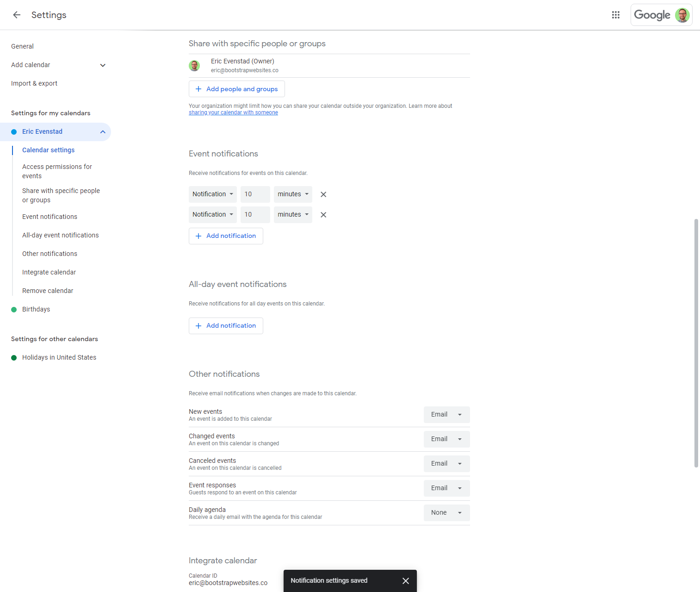Select Remove calendar in sidebar
Screen dimensions: 700x592
[x=48, y=291]
